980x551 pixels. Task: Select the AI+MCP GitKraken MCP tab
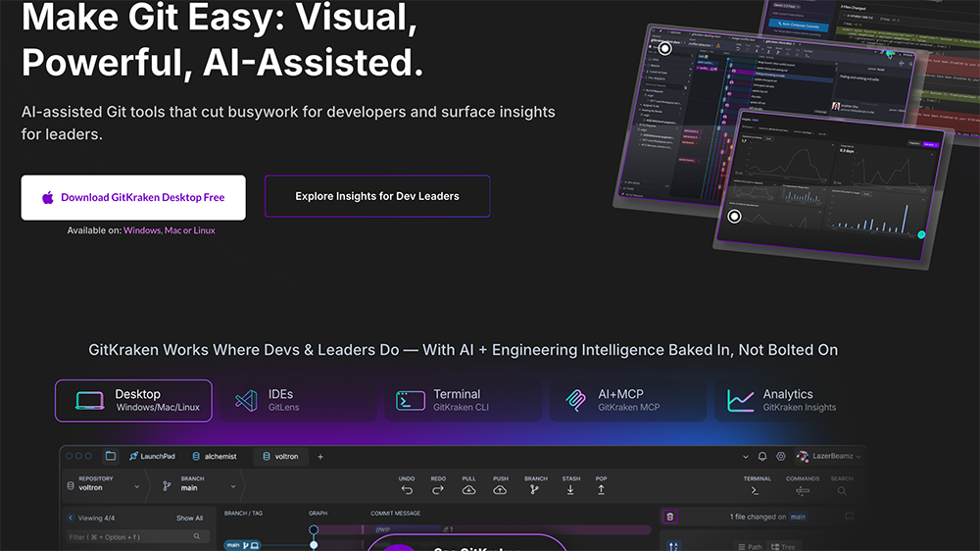click(628, 400)
